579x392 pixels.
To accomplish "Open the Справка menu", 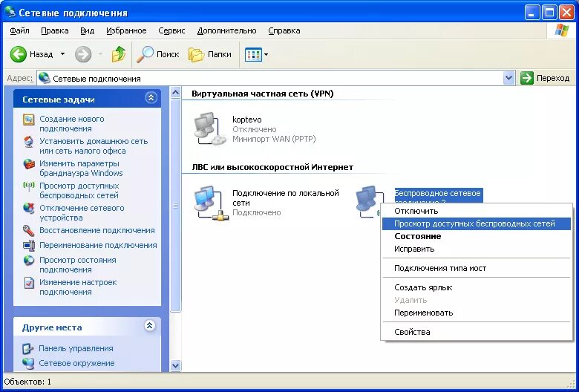I will point(284,30).
